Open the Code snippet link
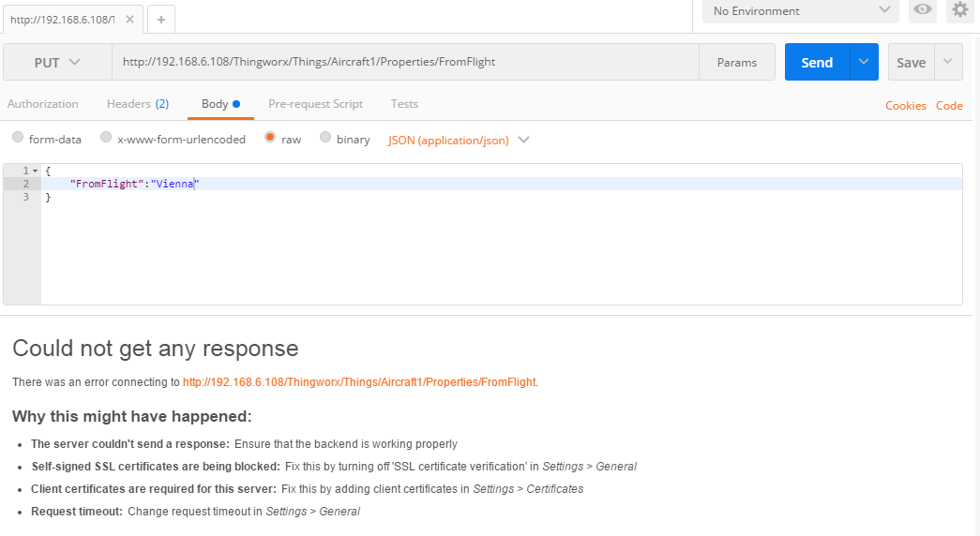The width and height of the screenshot is (980, 536). click(x=949, y=106)
